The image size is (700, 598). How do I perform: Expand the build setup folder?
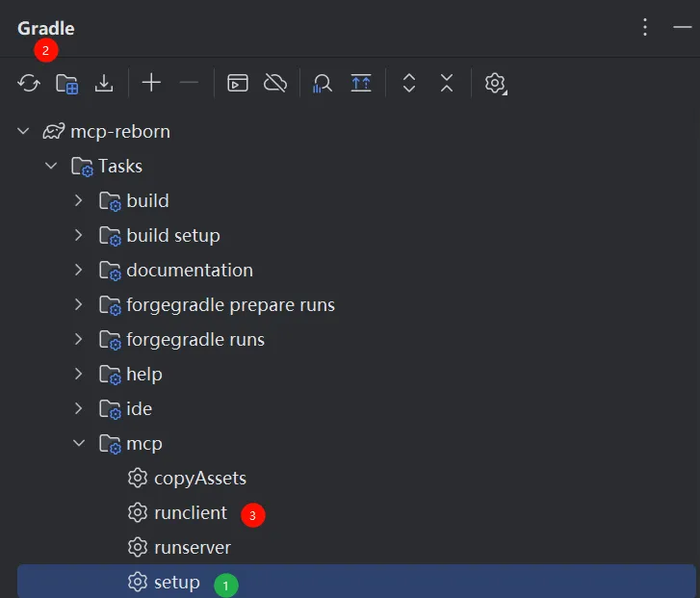[x=80, y=236]
